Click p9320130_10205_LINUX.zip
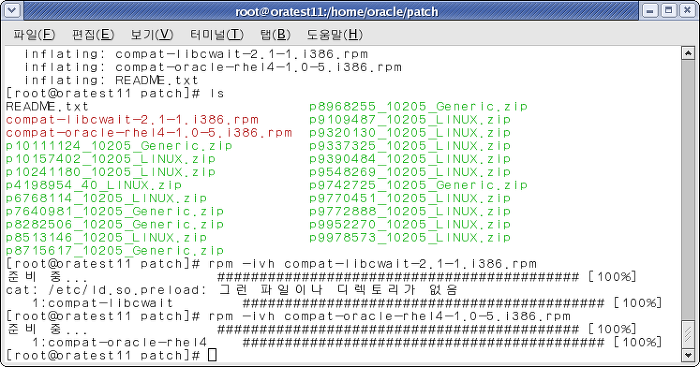Screen dimensions: 700x367 pos(410,133)
